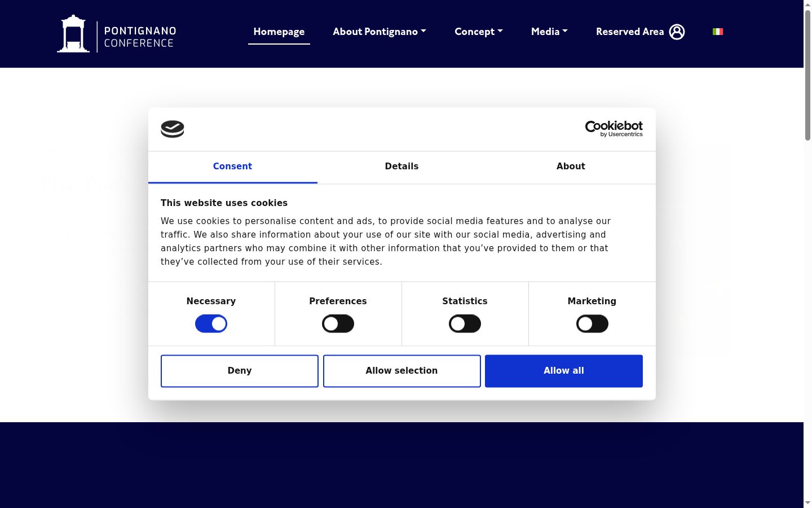The image size is (812, 508).
Task: Enable the Statistics cookies switch
Action: (x=465, y=324)
